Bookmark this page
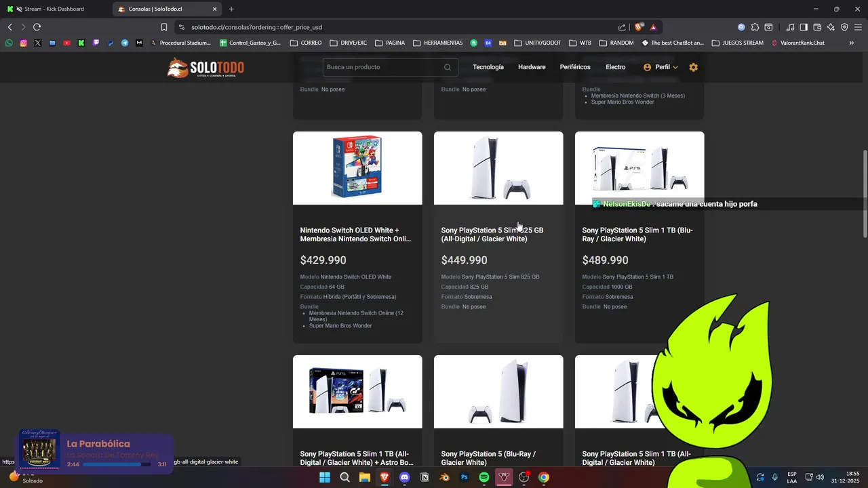 point(164,27)
